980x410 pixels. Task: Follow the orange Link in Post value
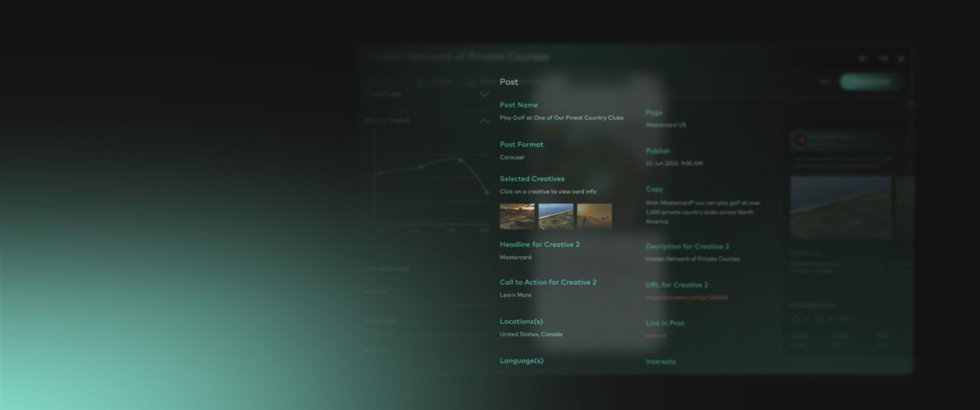[656, 336]
